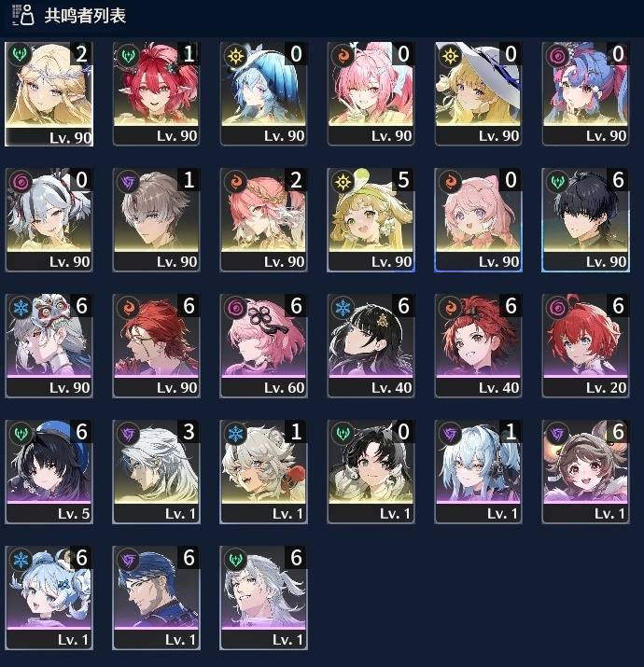Click the Havoc swirl icon on the Lv. 60 card

tap(235, 308)
